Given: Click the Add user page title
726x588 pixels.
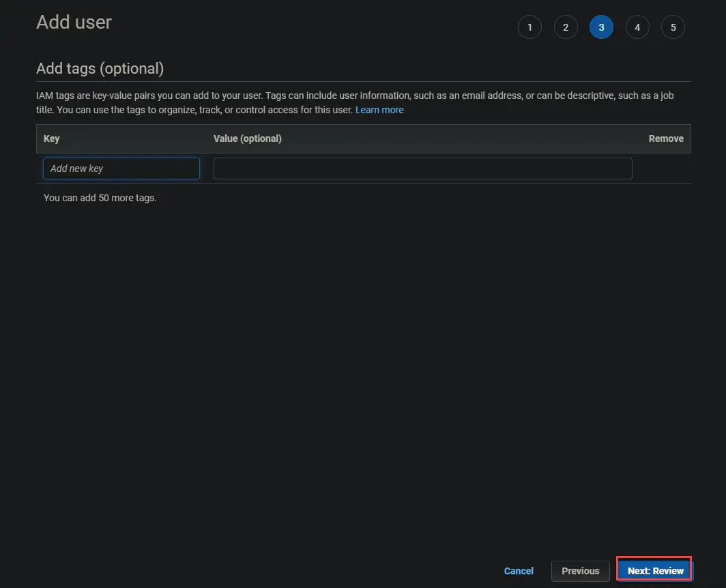Looking at the screenshot, I should pos(74,22).
